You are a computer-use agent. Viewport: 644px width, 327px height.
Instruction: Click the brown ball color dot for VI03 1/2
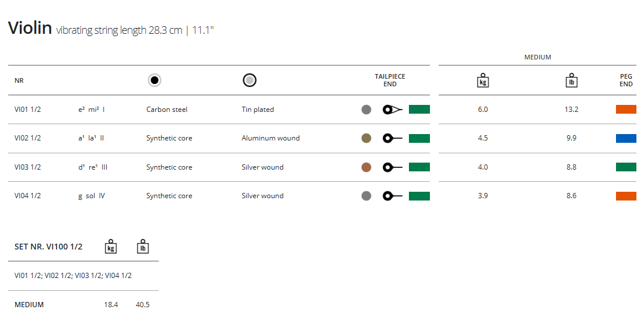(366, 167)
